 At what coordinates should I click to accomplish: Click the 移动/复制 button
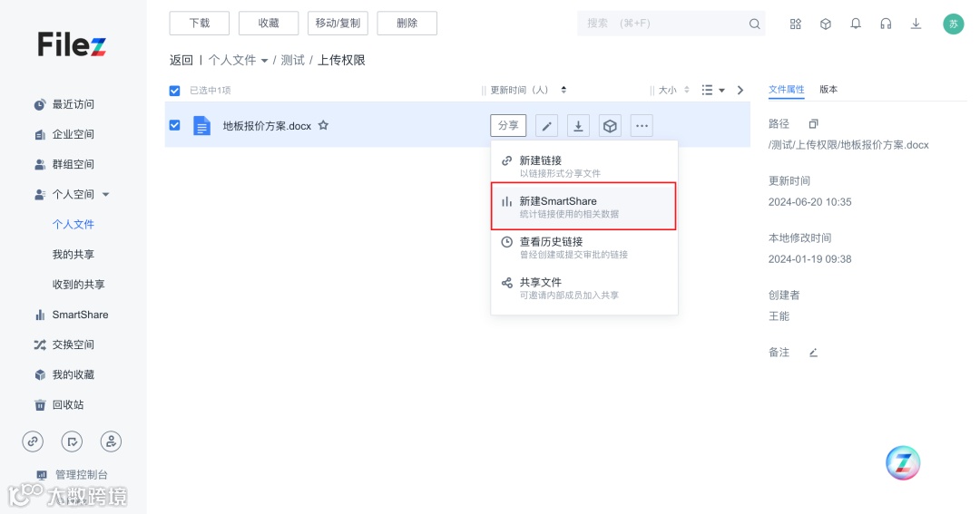(338, 23)
